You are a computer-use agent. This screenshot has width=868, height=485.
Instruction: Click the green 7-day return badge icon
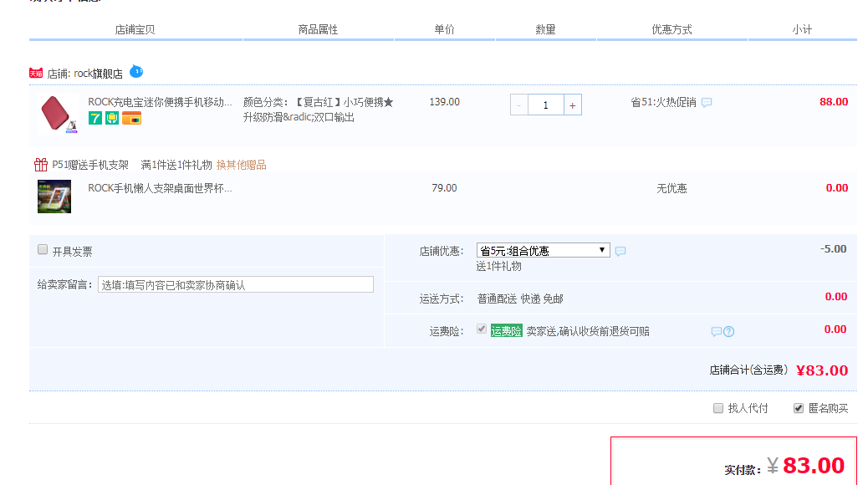point(95,118)
